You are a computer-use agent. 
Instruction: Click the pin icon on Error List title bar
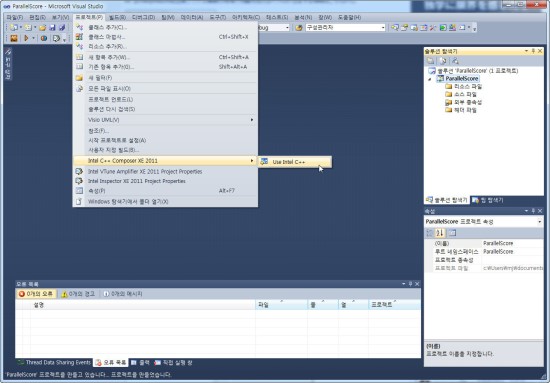pyautogui.click(x=410, y=284)
